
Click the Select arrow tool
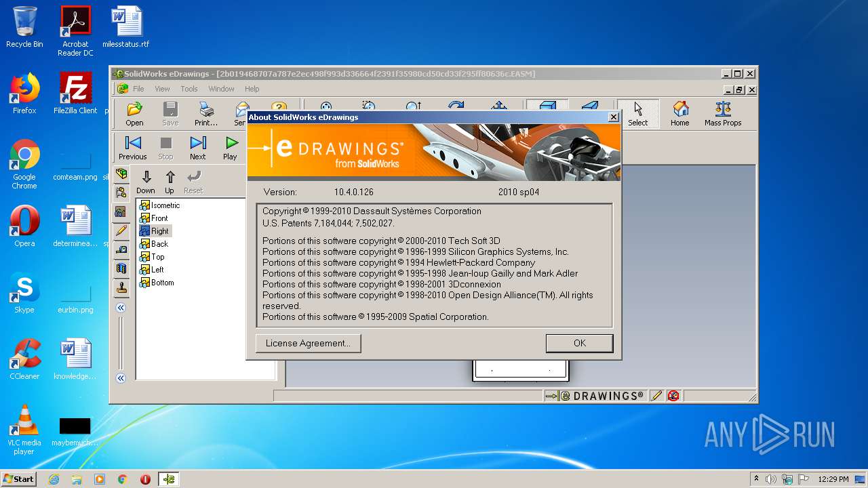pyautogui.click(x=637, y=114)
